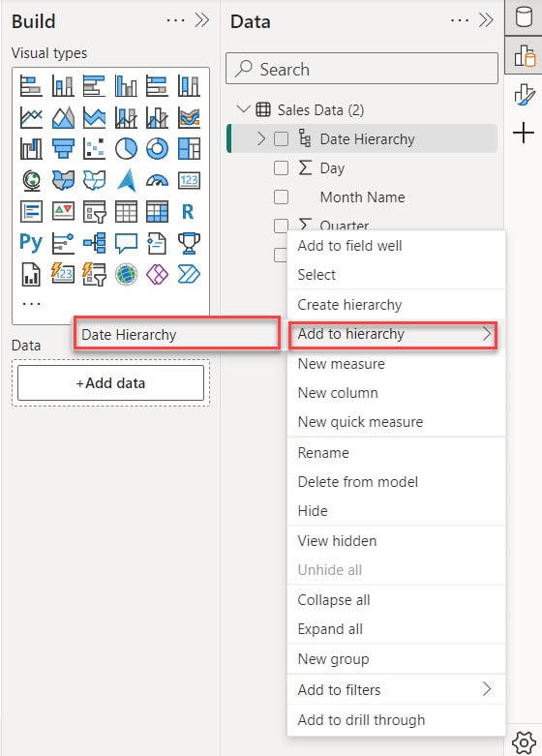Collapse the Sales Data (2) table
The height and width of the screenshot is (756, 542).
coord(244,109)
